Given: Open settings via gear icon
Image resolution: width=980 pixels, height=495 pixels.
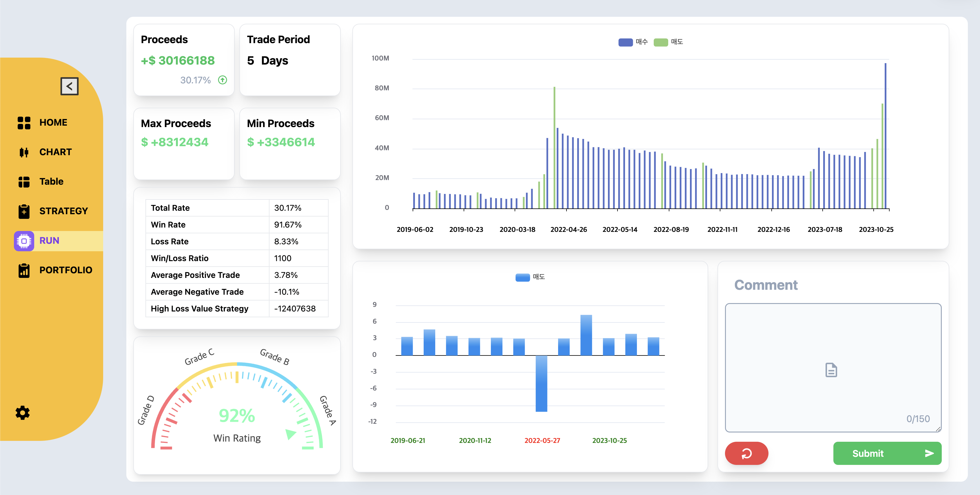Looking at the screenshot, I should pos(22,412).
